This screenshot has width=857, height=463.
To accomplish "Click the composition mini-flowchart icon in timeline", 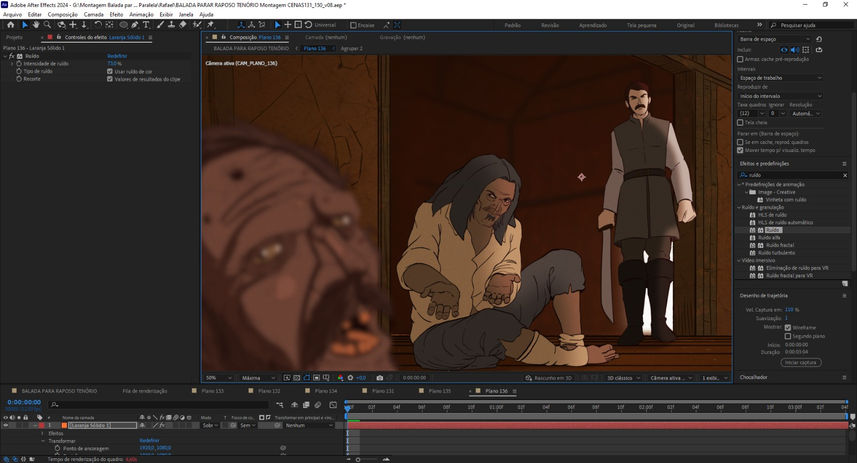I will pos(280,405).
